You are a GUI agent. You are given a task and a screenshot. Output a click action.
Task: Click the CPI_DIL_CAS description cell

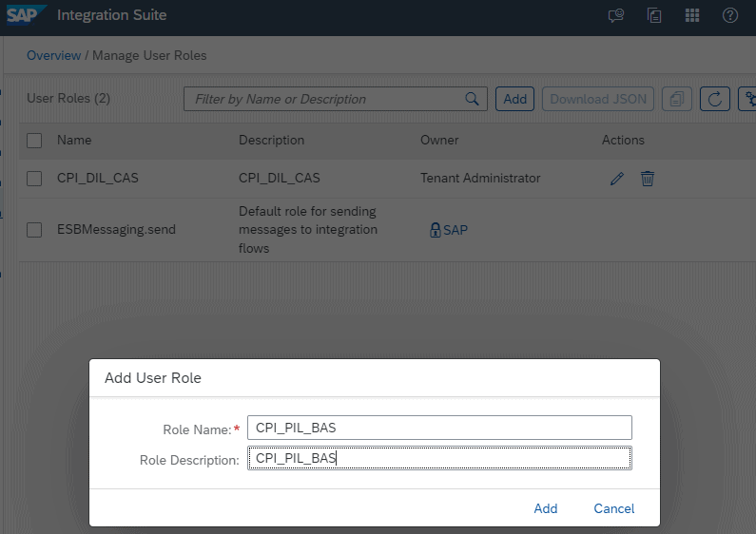coord(280,179)
